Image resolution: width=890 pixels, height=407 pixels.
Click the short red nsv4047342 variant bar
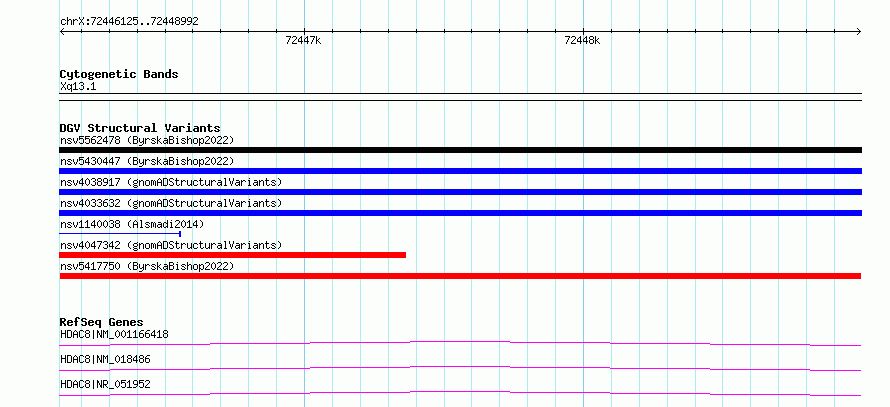[x=233, y=255]
